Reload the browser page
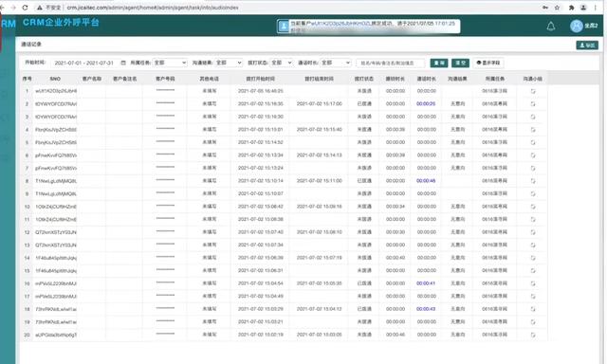This screenshot has height=364, width=607. (x=26, y=8)
